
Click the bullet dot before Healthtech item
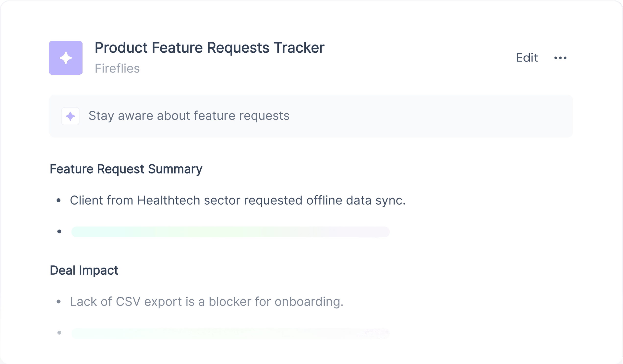59,200
